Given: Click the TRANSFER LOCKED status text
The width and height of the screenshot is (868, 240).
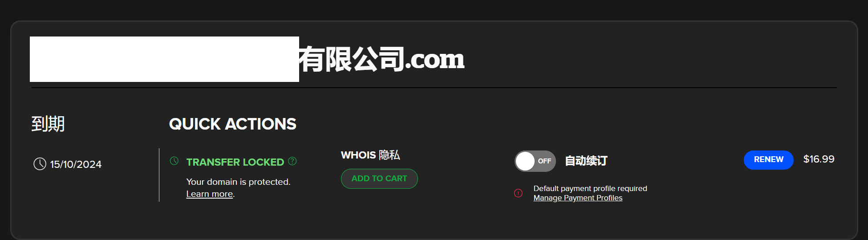Looking at the screenshot, I should (235, 162).
